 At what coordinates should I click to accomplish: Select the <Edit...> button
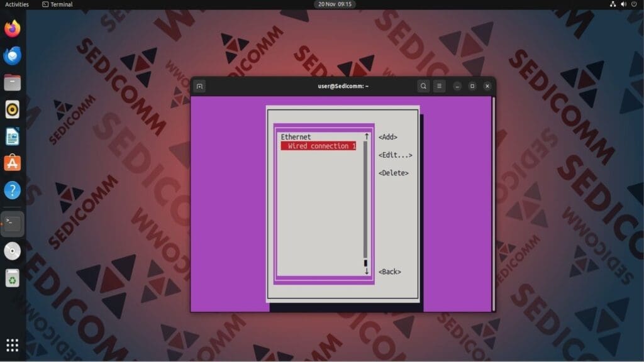click(395, 155)
